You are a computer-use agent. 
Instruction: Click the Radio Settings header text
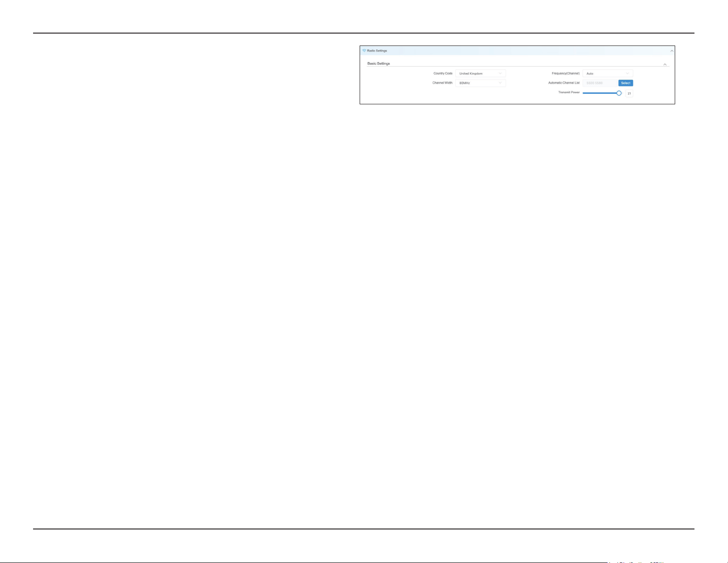point(377,51)
